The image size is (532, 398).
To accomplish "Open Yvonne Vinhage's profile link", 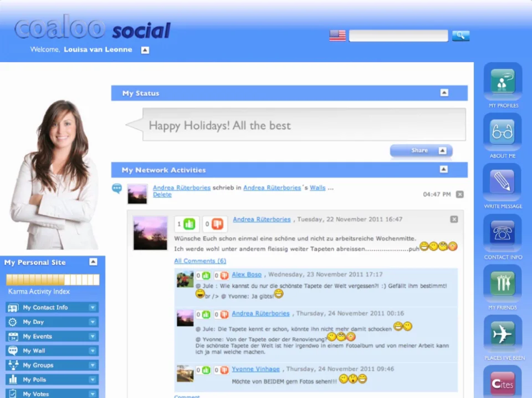I will [x=256, y=369].
